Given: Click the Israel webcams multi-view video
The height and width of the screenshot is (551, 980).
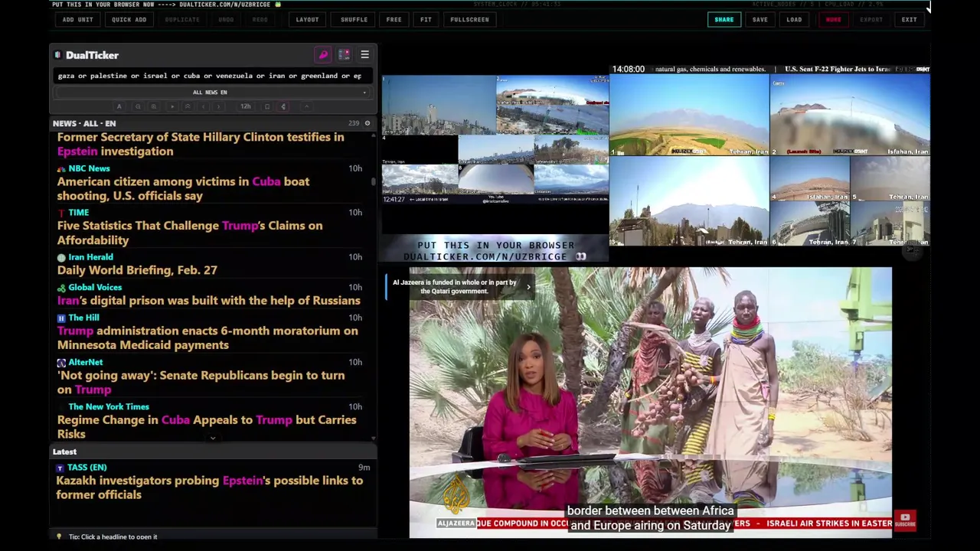Looking at the screenshot, I should tap(495, 139).
